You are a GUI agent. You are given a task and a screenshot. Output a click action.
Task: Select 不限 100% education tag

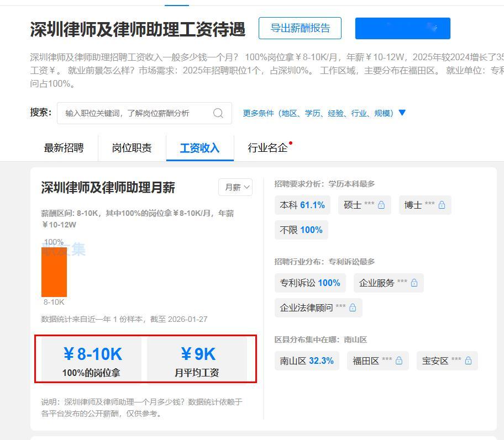pyautogui.click(x=301, y=230)
